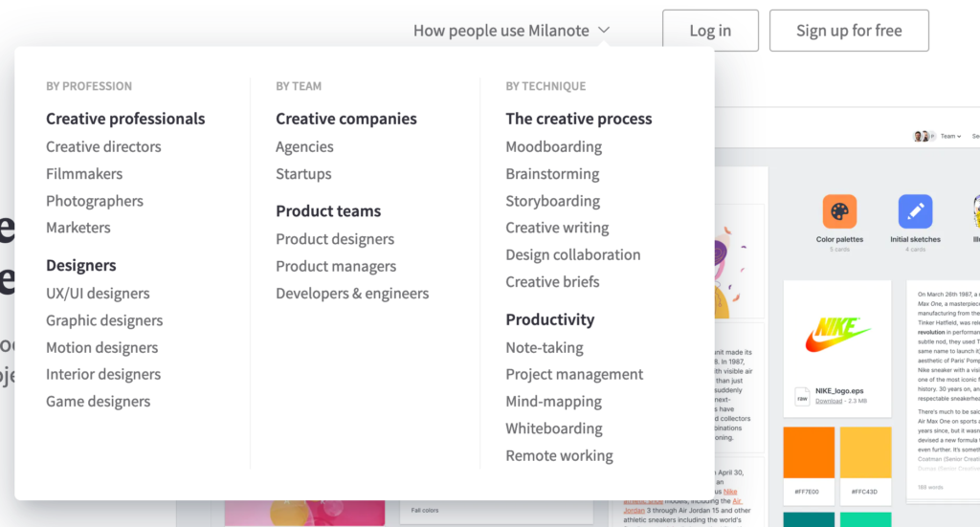The height and width of the screenshot is (527, 980).
Task: Select UX/UI designers menu item
Action: click(99, 294)
